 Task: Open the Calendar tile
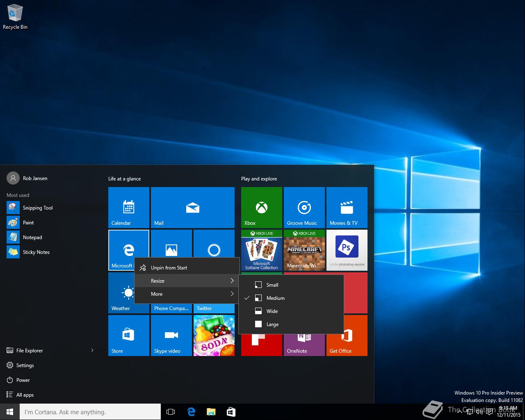coord(129,208)
